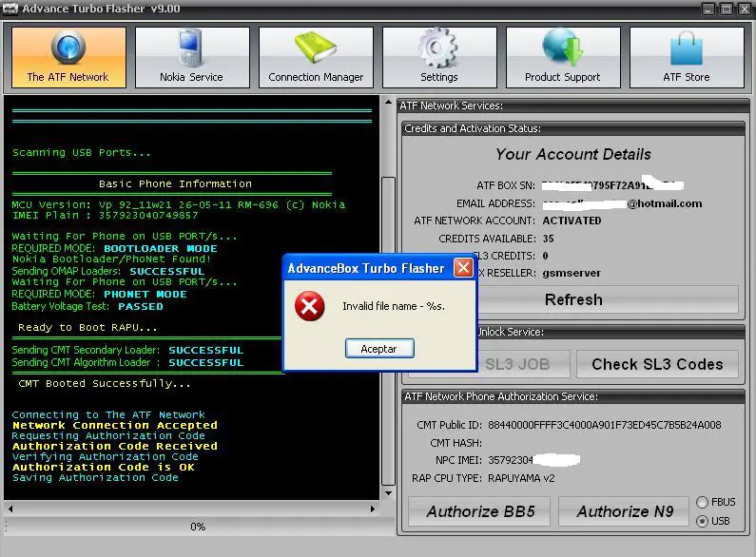Image resolution: width=756 pixels, height=557 pixels.
Task: Click the vertical log scrollbar thumb
Action: 388,331
